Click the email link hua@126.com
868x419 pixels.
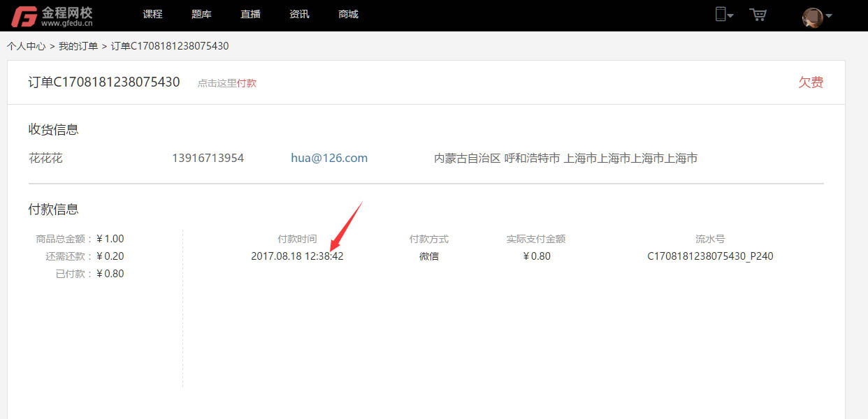pyautogui.click(x=329, y=159)
